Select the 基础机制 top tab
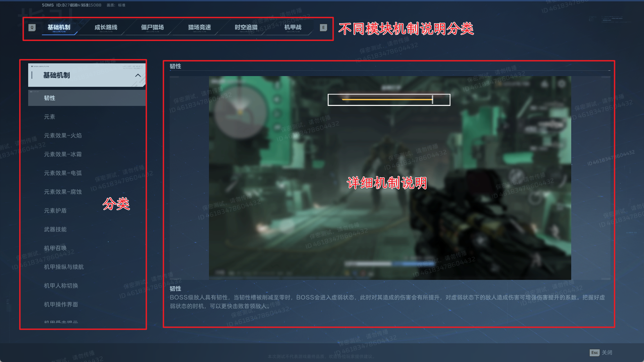 pyautogui.click(x=59, y=27)
